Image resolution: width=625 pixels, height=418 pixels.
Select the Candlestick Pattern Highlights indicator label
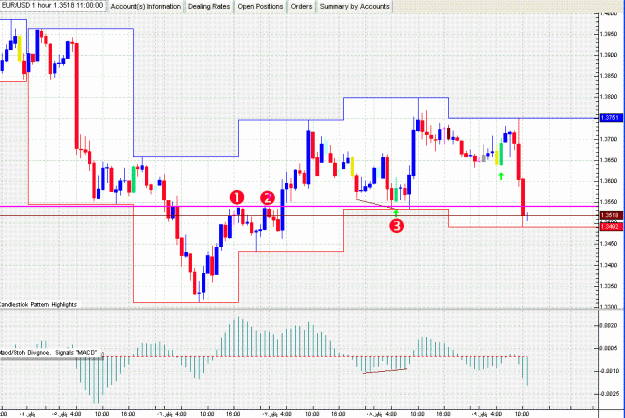tap(38, 304)
